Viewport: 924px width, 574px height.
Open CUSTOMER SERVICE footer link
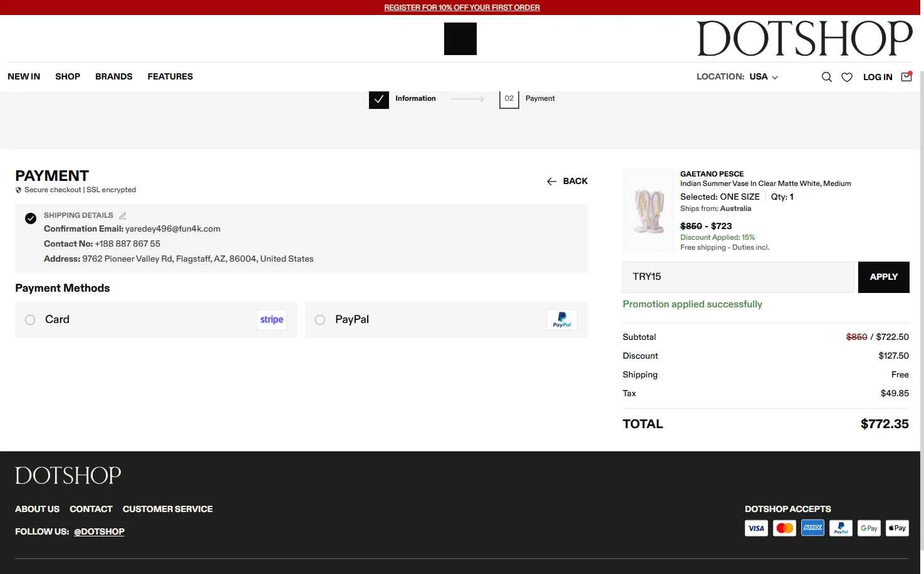(168, 509)
